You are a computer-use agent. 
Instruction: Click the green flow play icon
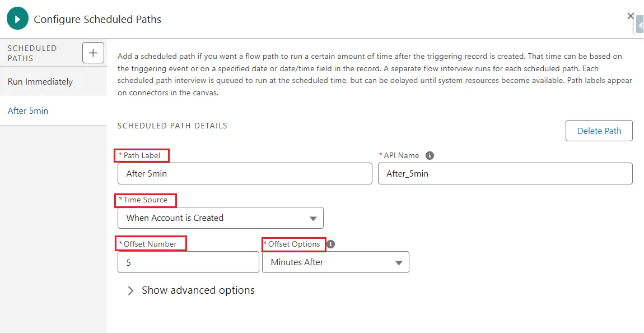coord(17,19)
